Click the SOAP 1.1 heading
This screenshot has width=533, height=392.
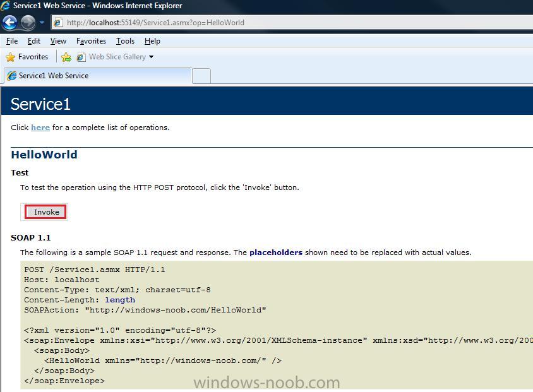30,237
